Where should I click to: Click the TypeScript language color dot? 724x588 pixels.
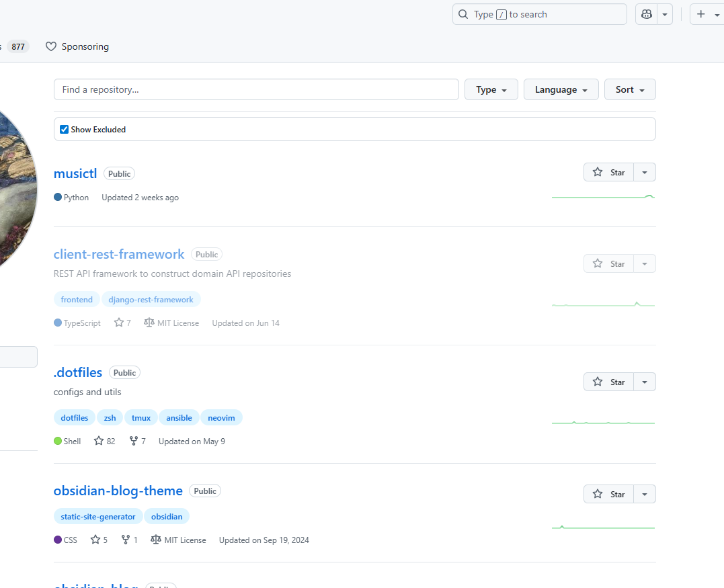pos(58,323)
